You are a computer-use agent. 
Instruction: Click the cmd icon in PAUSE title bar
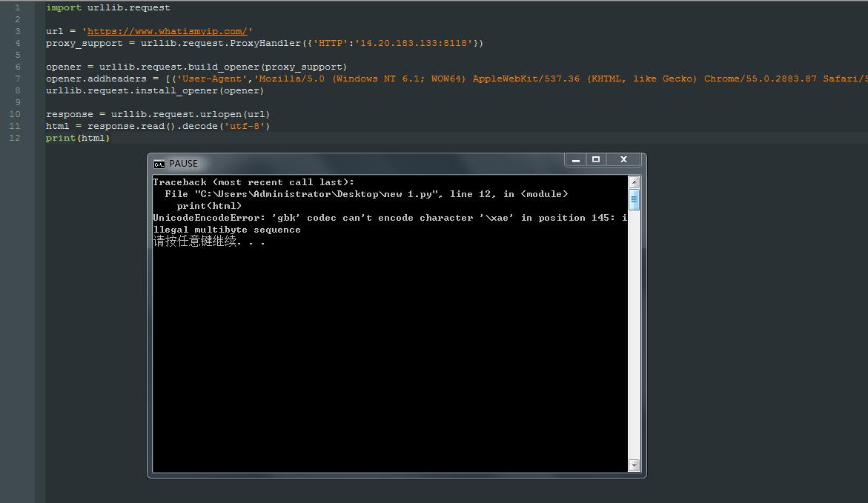point(159,164)
